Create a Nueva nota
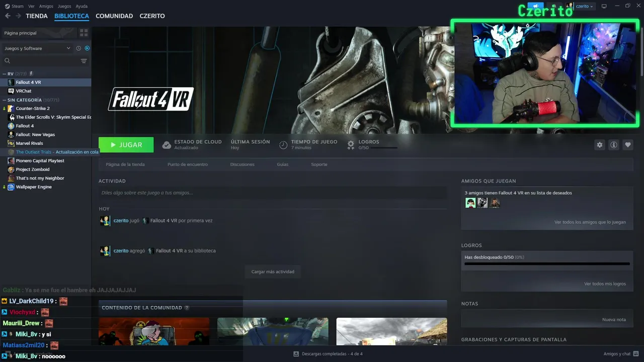The image size is (644, 362). pyautogui.click(x=614, y=320)
